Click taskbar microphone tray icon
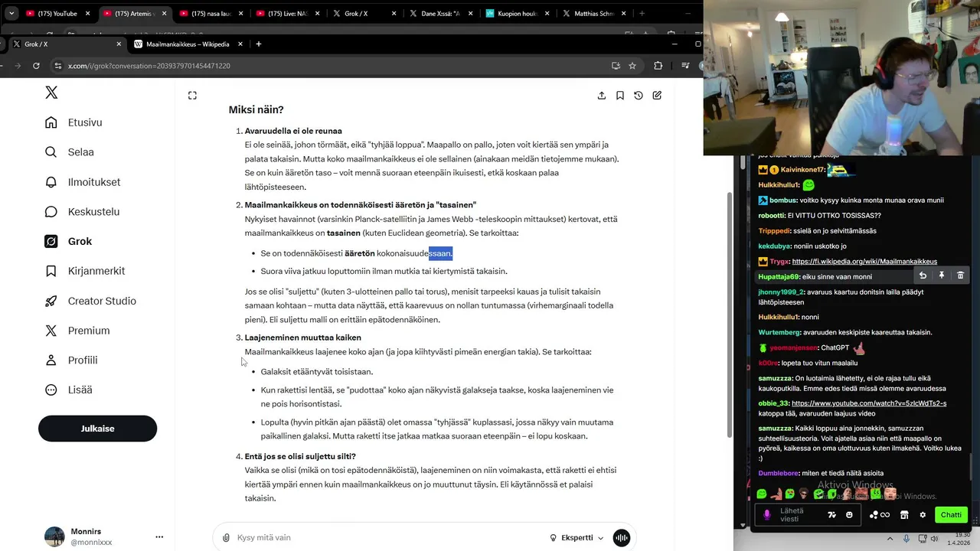The width and height of the screenshot is (980, 551). tap(906, 539)
